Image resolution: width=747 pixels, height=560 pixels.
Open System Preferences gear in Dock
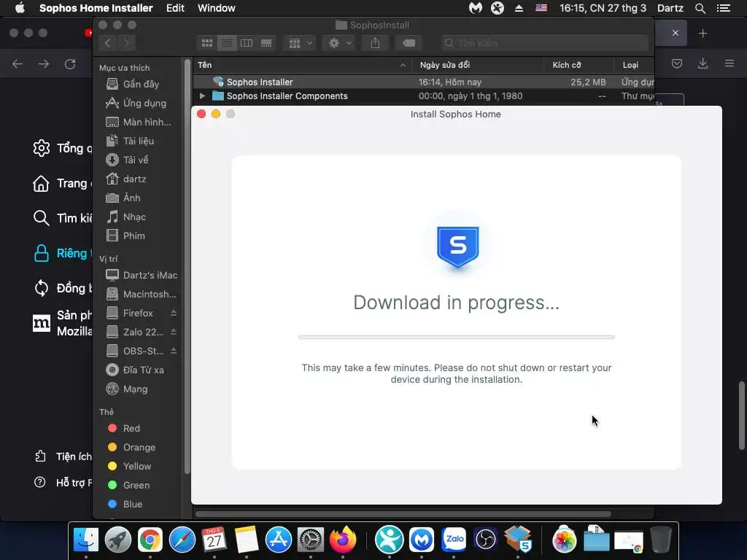pyautogui.click(x=311, y=540)
